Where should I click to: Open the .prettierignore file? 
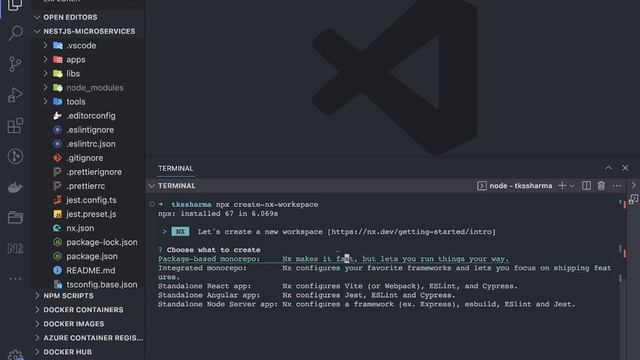pyautogui.click(x=88, y=172)
